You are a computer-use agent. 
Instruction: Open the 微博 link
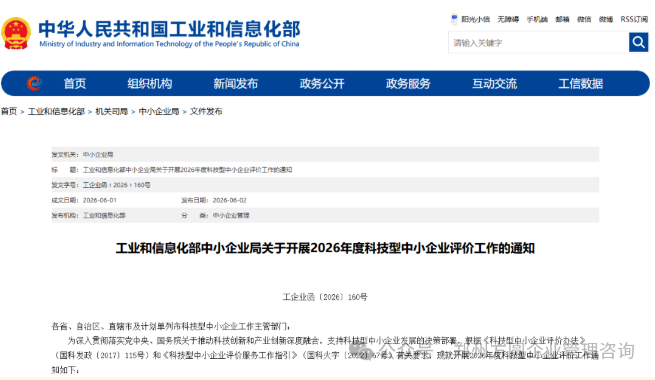click(x=606, y=19)
